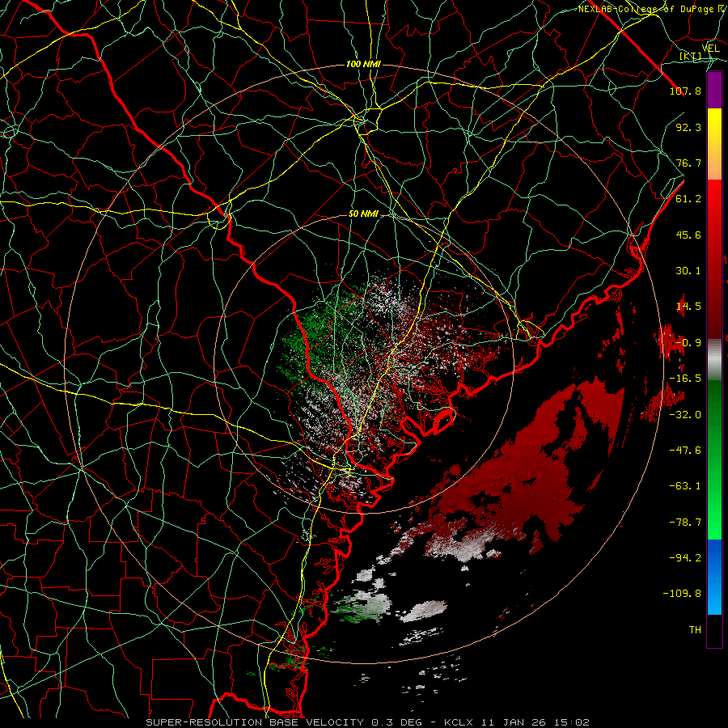Click the 76.7 velocity scale value
Screen dimensions: 728x728
688,163
